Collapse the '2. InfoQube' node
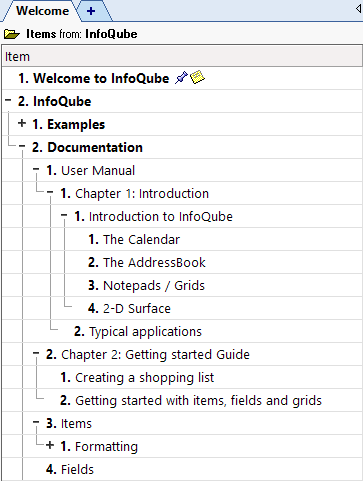This screenshot has height=481, width=363. 8,100
